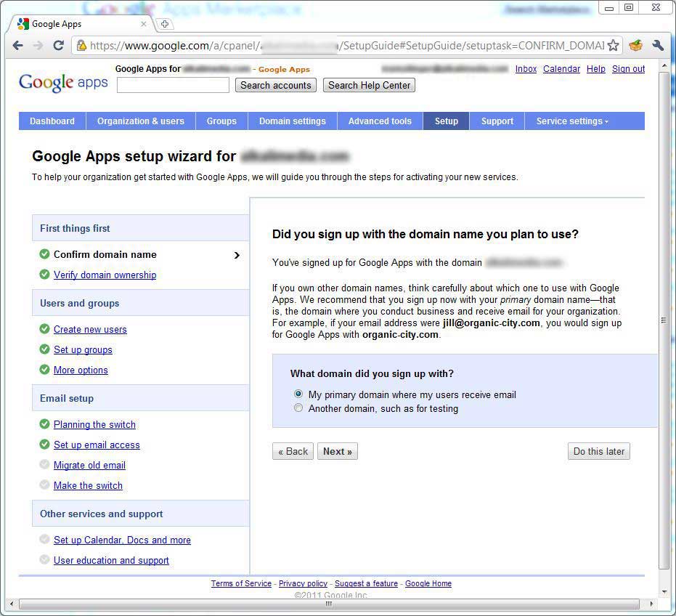Click the Do this later button
The width and height of the screenshot is (676, 616).
point(599,451)
